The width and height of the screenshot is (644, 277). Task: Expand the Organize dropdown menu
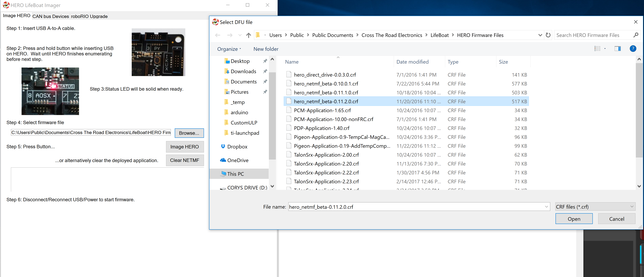[229, 49]
